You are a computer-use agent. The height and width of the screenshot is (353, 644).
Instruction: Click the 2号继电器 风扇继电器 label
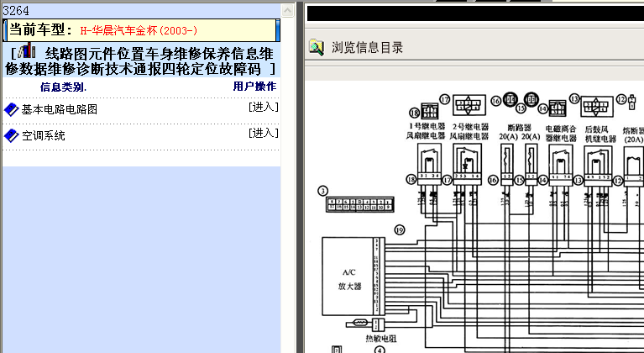(469, 131)
